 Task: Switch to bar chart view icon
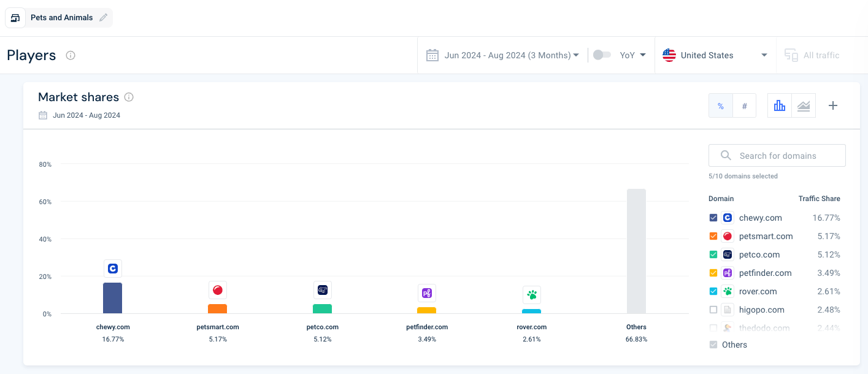pos(780,105)
